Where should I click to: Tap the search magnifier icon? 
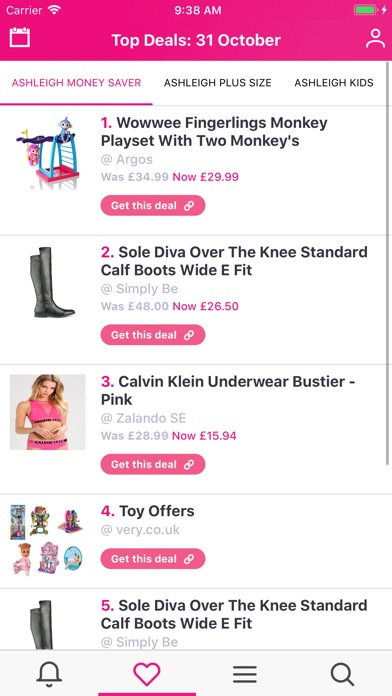tap(342, 674)
